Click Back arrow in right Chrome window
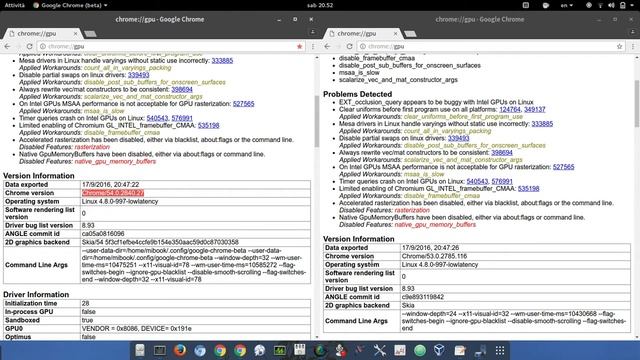Viewport: 640px width, 360px height. 327,47
